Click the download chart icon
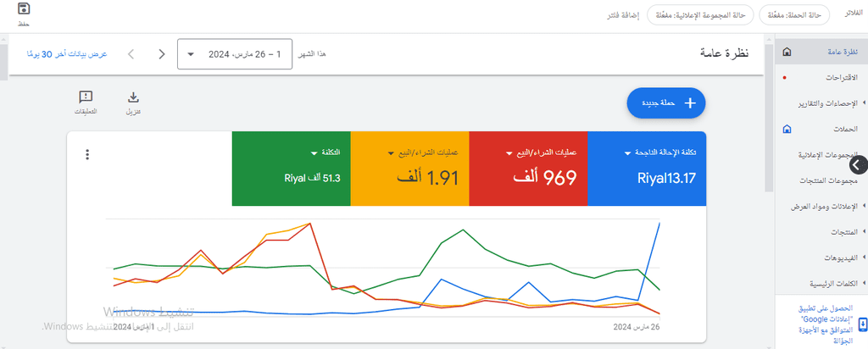868x349 pixels. 133,98
